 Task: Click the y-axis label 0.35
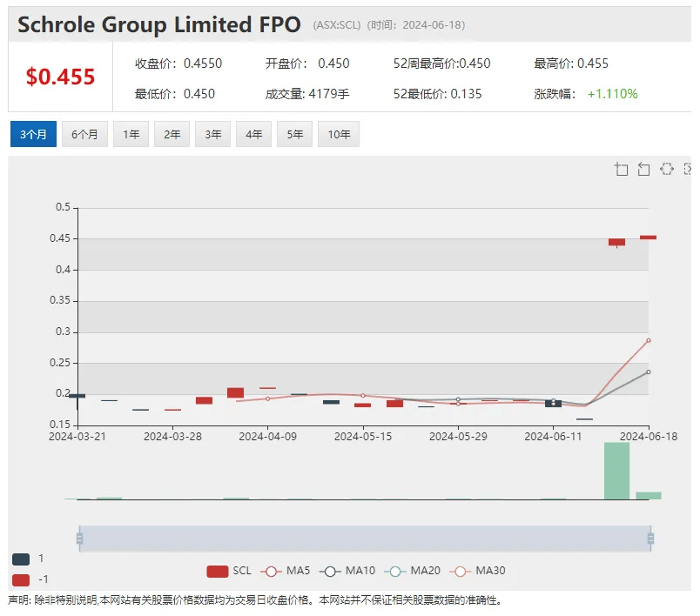pyautogui.click(x=60, y=300)
